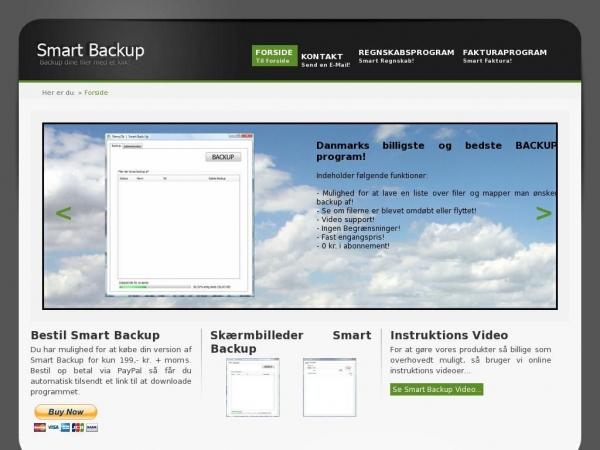600x450 pixels.
Task: Go to the Regnskabsprogram menu entry
Action: tap(406, 56)
